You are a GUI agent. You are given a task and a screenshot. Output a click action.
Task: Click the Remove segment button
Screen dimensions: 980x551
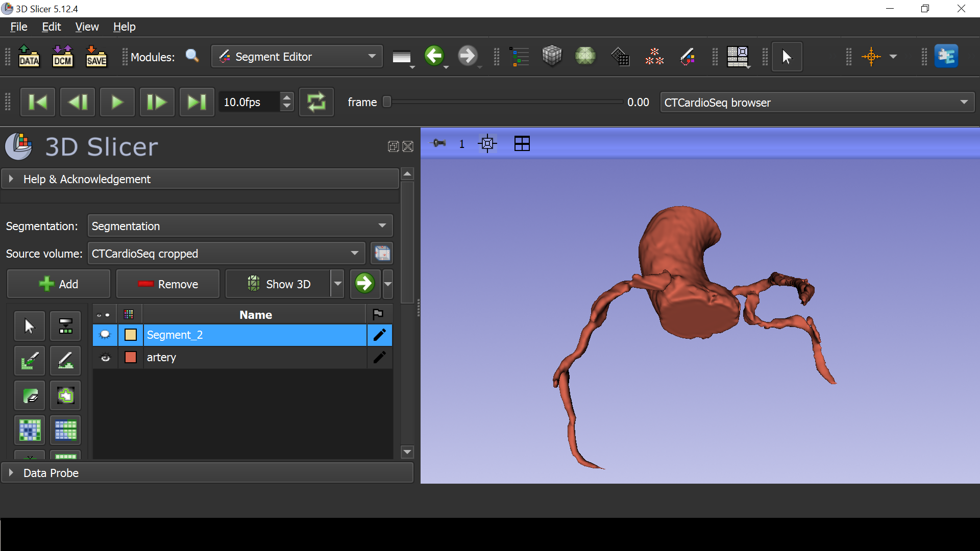tap(168, 284)
